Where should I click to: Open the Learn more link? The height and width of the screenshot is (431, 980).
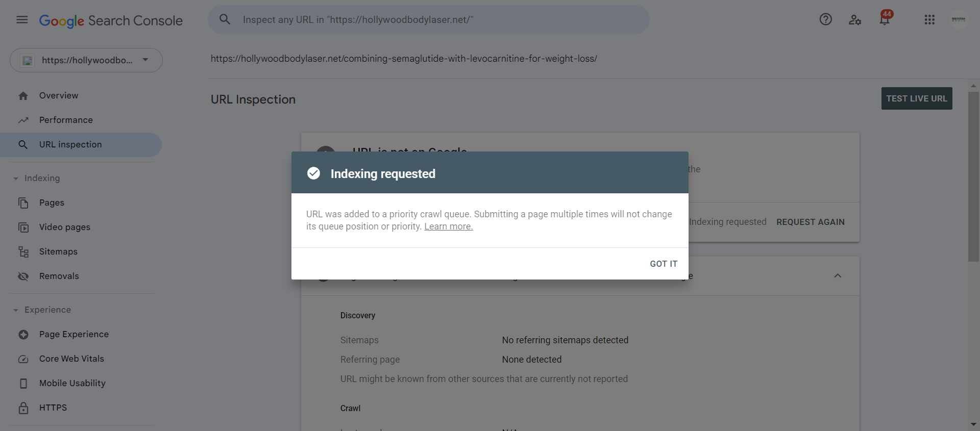pyautogui.click(x=448, y=226)
